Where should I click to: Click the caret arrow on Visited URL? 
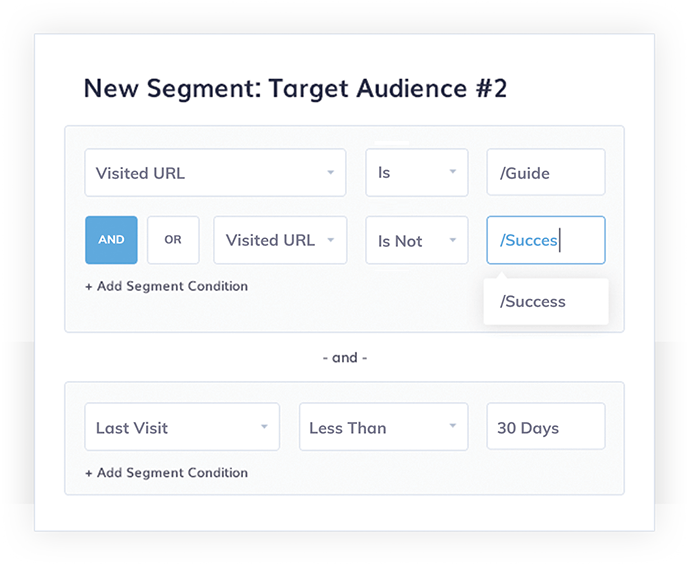point(330,173)
